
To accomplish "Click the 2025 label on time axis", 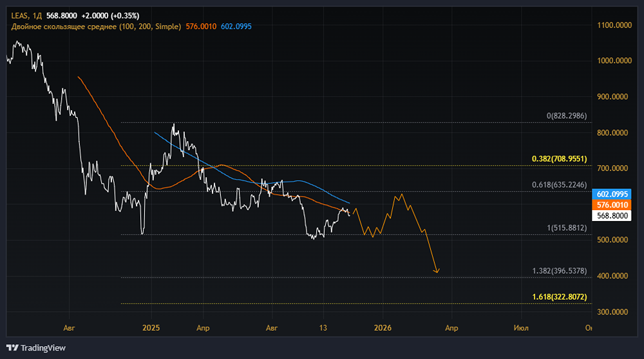I will pyautogui.click(x=151, y=328).
